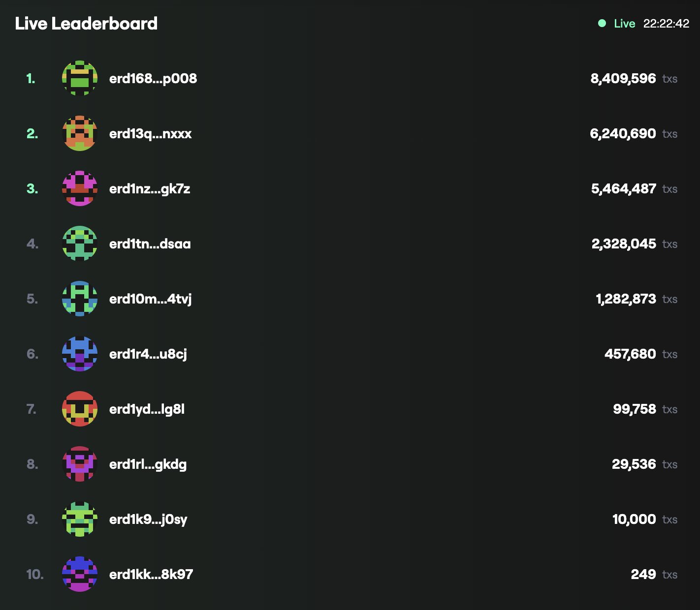Select the blue avatar for erd1r4...u8cj

tap(80, 354)
